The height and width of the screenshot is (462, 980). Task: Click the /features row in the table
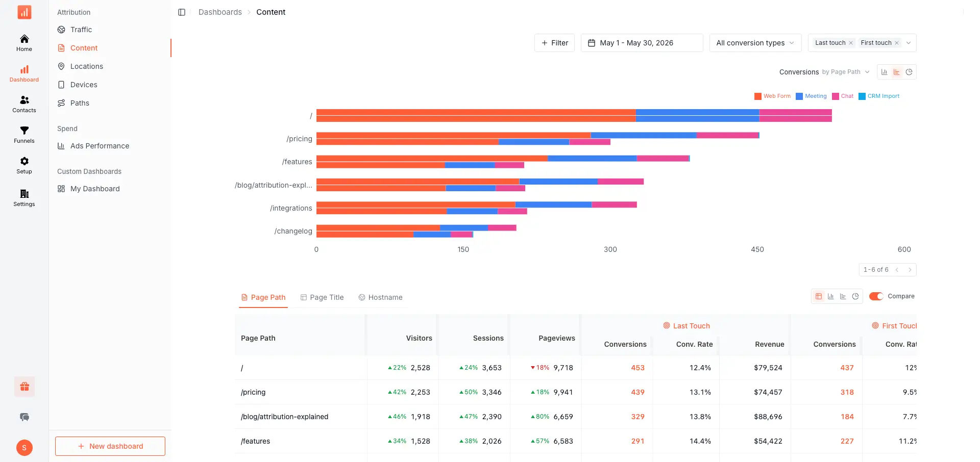pos(576,441)
